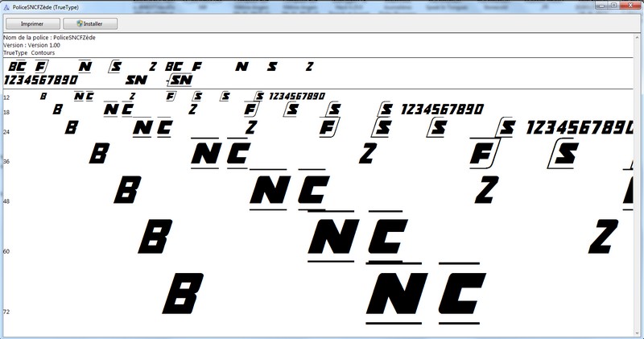The image size is (644, 339).
Task: Click the font viewer title bar icon
Action: 6,7
